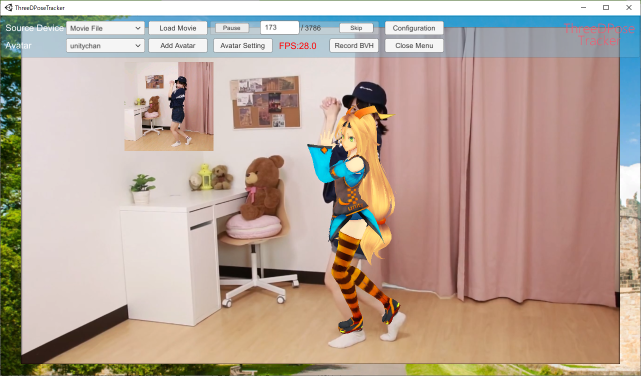Click the total frames text /3786
The width and height of the screenshot is (641, 376).
click(311, 28)
